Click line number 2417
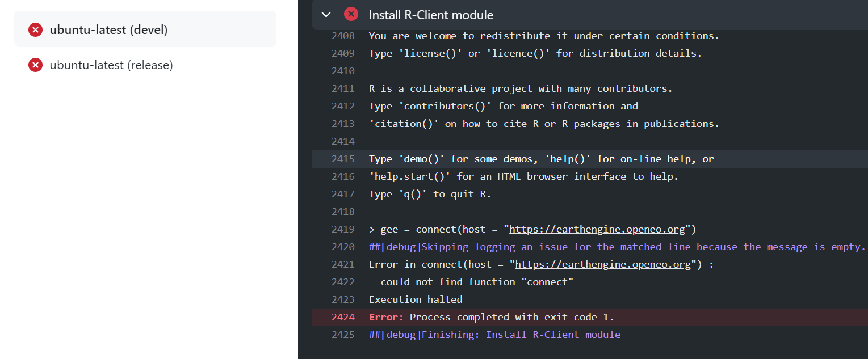This screenshot has height=359, width=868. pyautogui.click(x=343, y=194)
